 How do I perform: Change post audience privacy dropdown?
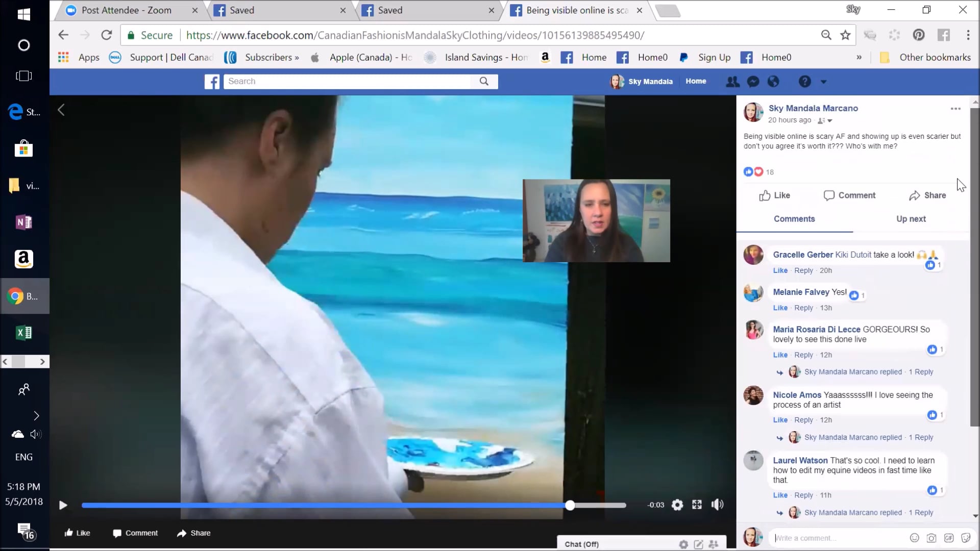tap(825, 121)
